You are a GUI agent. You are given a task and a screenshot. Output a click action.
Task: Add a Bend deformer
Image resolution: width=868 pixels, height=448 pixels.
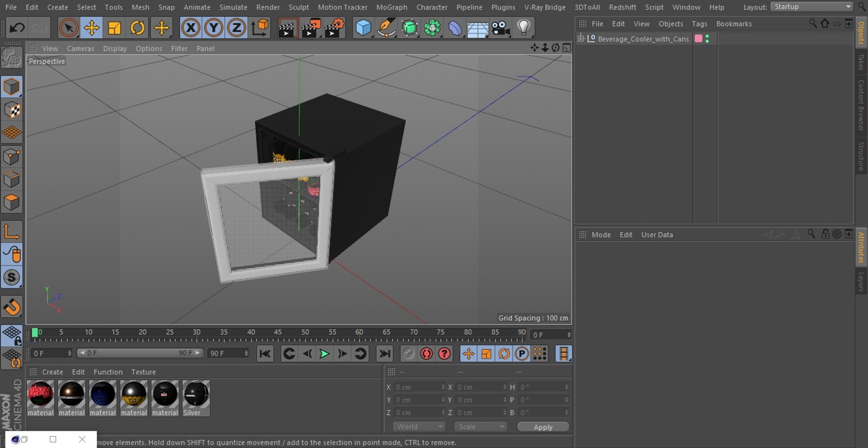[455, 28]
